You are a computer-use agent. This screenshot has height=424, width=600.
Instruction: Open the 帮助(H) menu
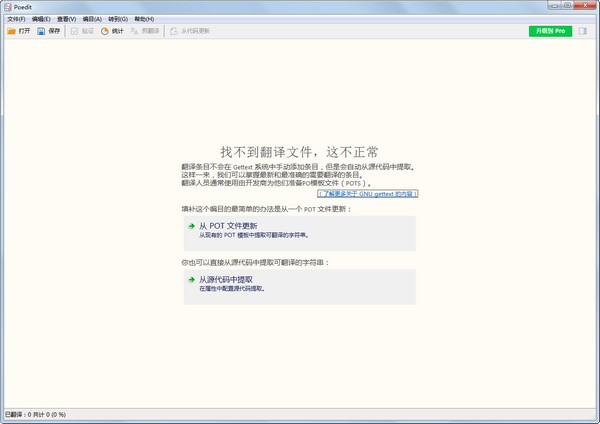pos(144,19)
